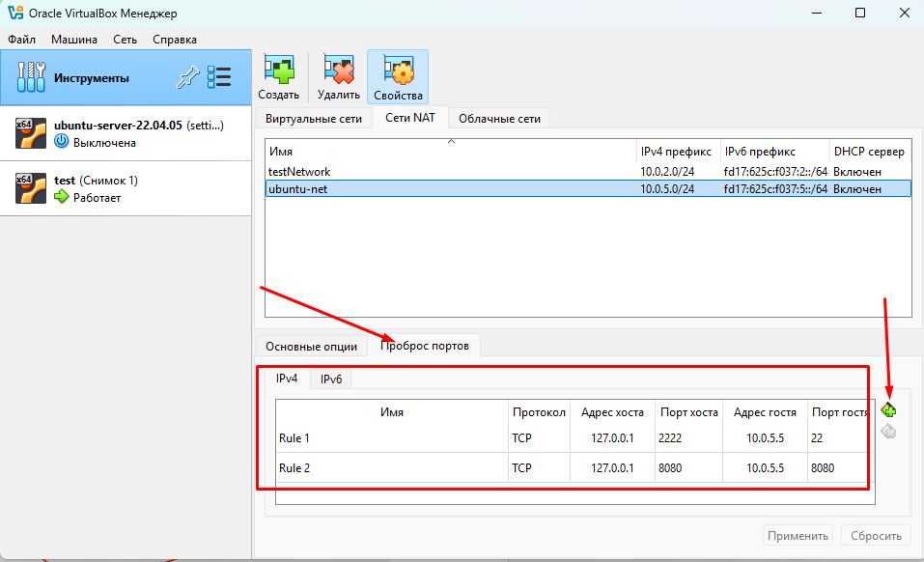Click the fd17:625c:f037:5::/64 cell

(775, 189)
